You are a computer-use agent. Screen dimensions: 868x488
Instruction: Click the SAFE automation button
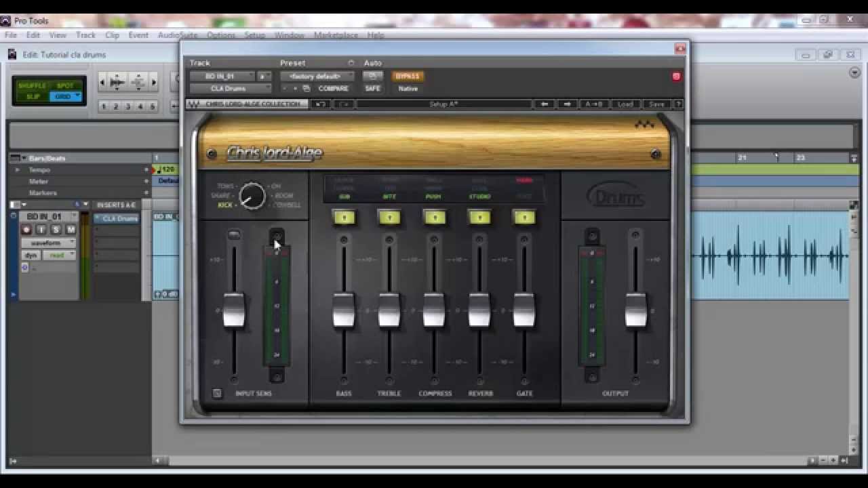[x=372, y=88]
